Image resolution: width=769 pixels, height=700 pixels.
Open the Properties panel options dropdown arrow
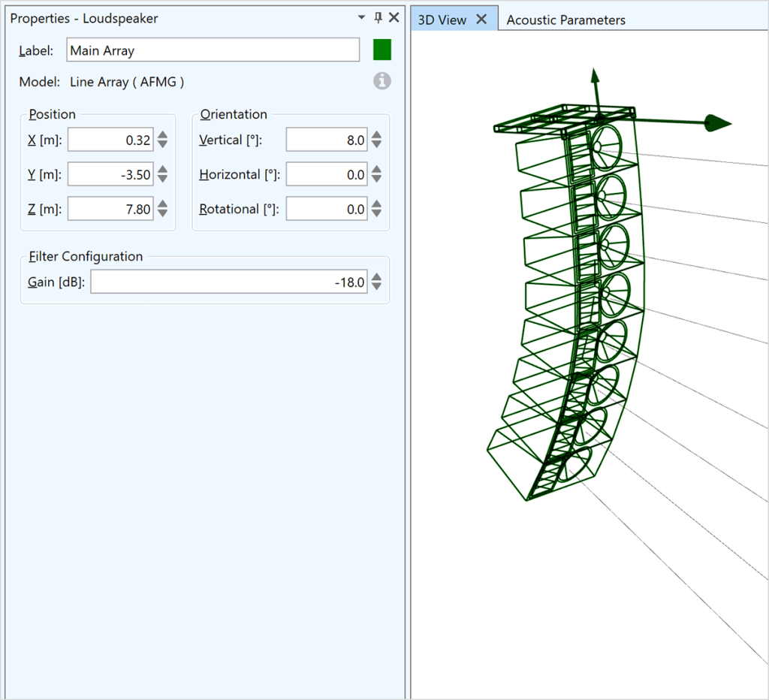click(x=362, y=17)
